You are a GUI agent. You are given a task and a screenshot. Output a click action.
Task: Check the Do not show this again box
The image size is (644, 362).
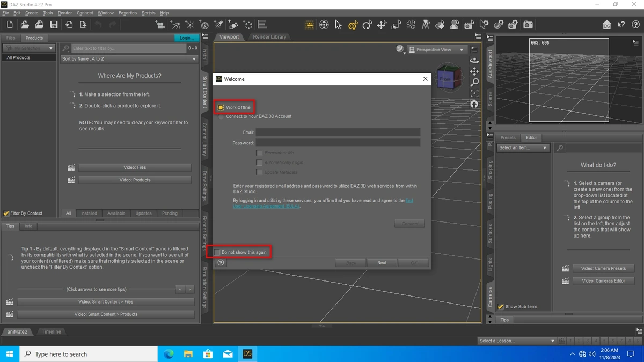[217, 252]
